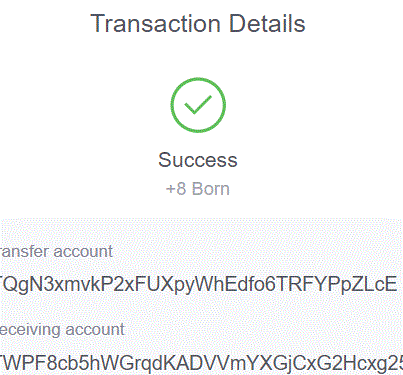Click the +8 Born amount text
This screenshot has height=375, width=403.
click(x=198, y=189)
